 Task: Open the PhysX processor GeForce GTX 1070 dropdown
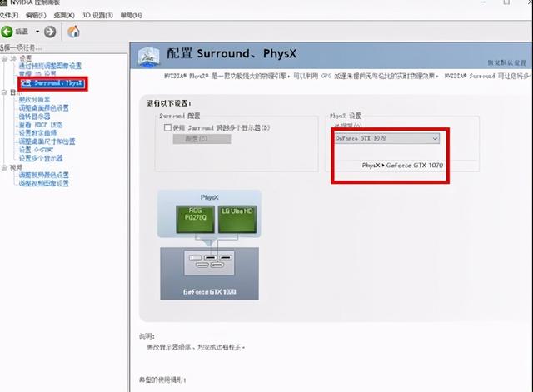click(x=386, y=138)
